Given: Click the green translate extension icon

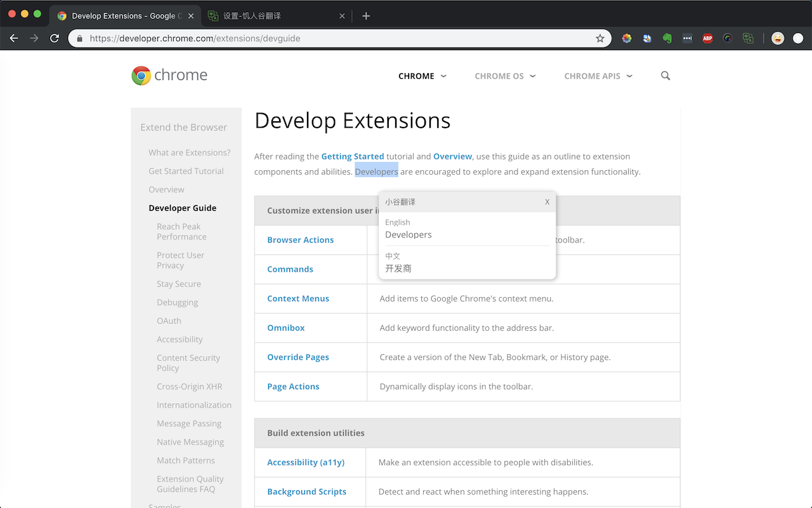Looking at the screenshot, I should coord(748,38).
